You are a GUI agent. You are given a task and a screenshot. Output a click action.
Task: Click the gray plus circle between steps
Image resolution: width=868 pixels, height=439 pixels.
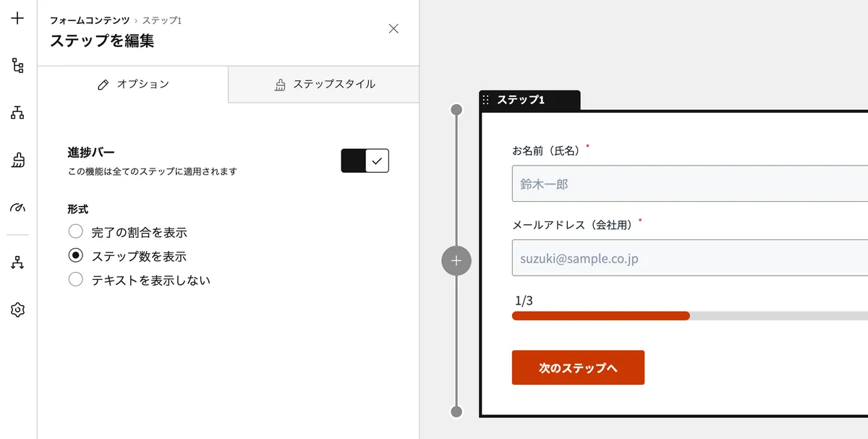click(x=456, y=260)
